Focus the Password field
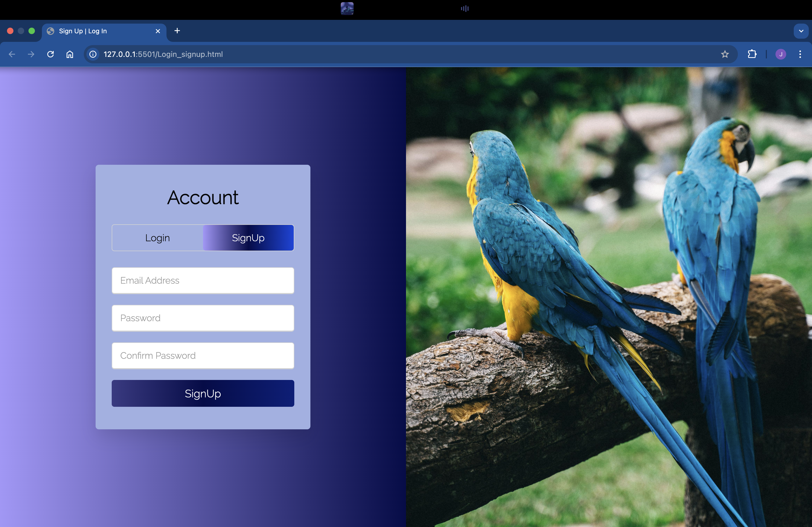 click(x=203, y=318)
